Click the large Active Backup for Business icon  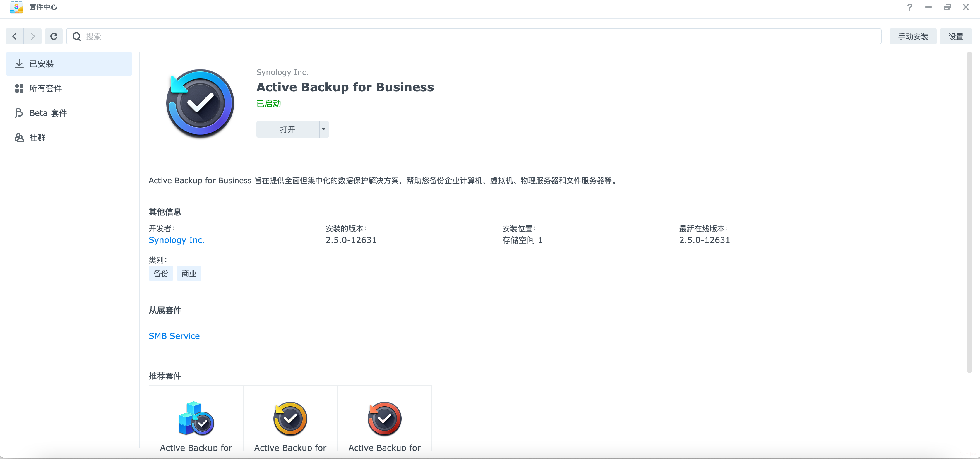(x=200, y=103)
